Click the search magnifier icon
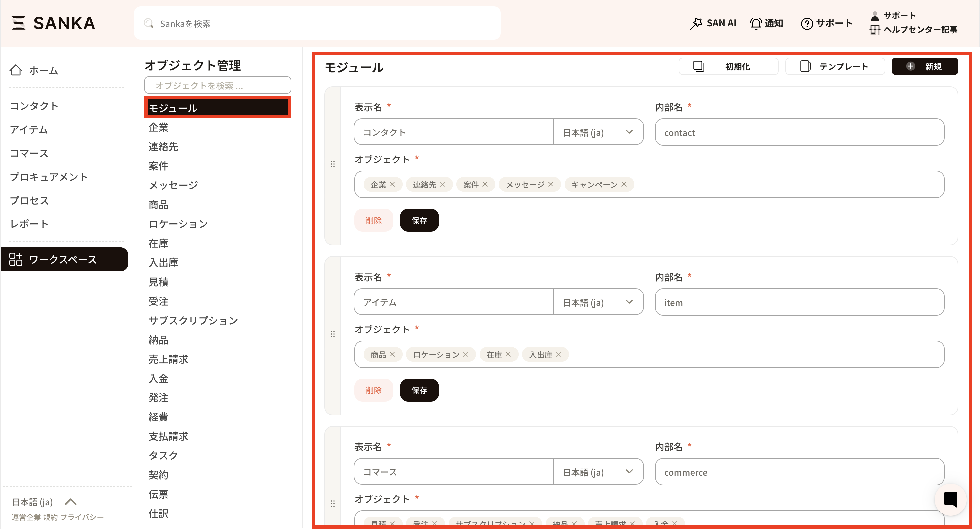 tap(148, 23)
